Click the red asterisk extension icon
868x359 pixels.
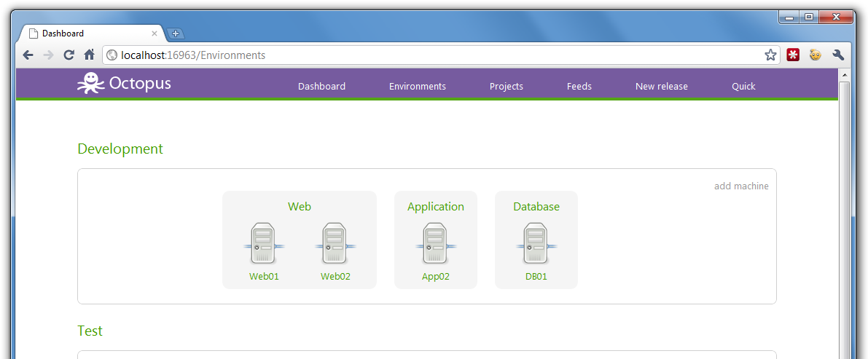793,55
